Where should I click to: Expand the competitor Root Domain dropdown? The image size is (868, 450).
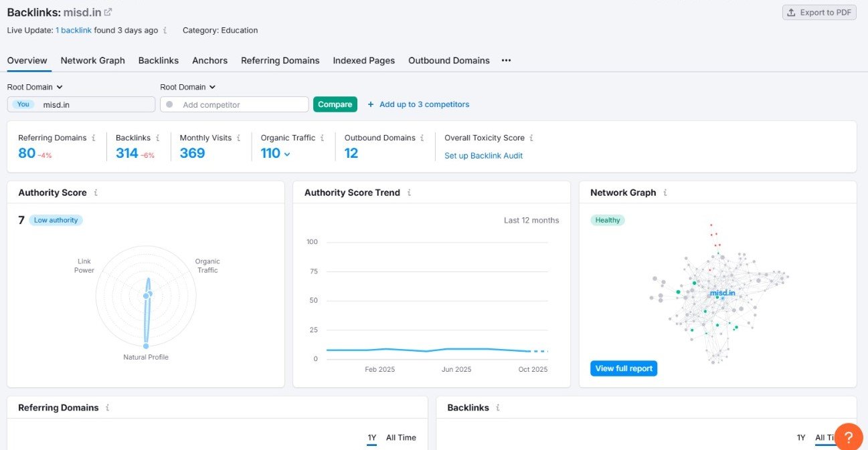coord(188,87)
